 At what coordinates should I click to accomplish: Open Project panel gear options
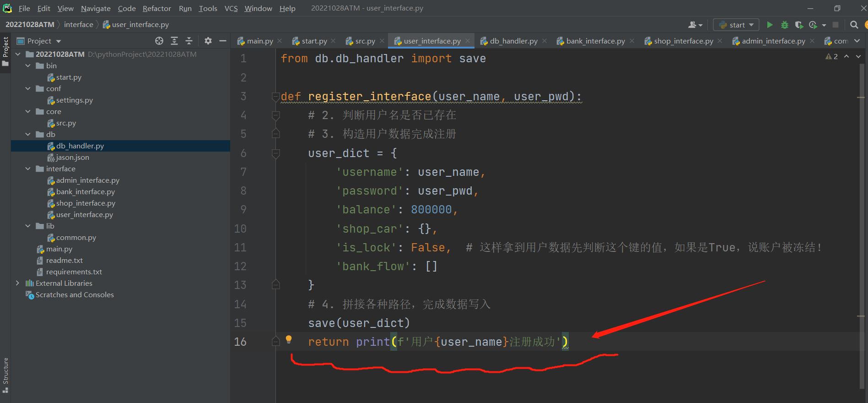[x=208, y=41]
